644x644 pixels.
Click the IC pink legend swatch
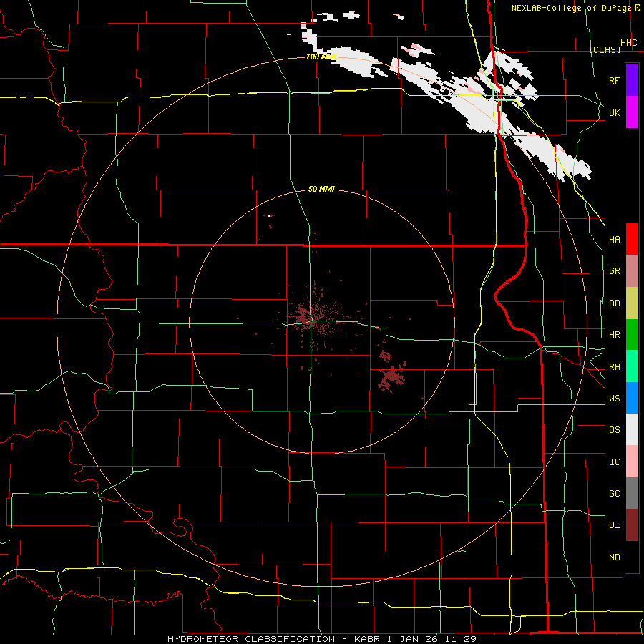[x=632, y=462]
